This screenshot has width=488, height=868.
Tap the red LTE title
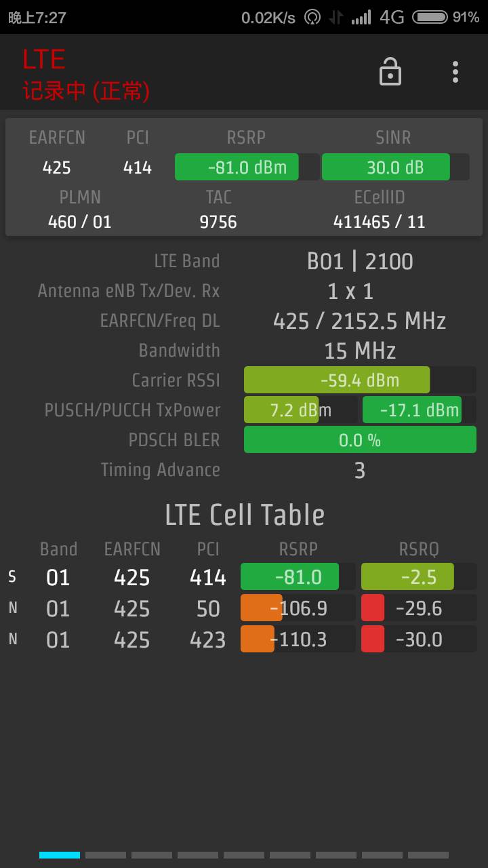point(44,60)
